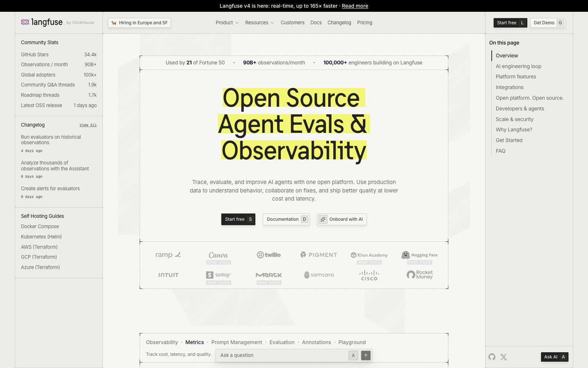Screen dimensions: 588x368
Task: Click the Roadmap threads stat row
Action: tap(59, 95)
